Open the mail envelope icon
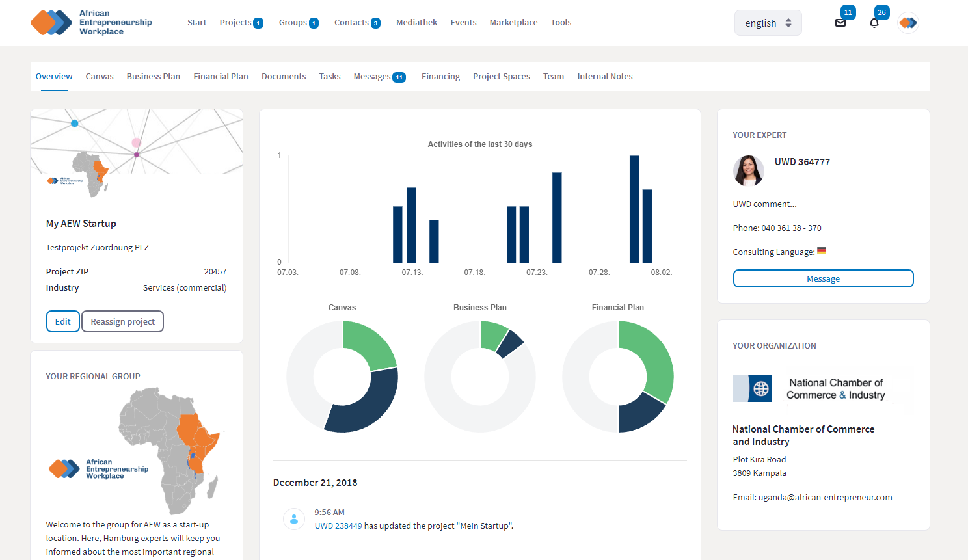Screen dimensions: 968x560 click(840, 23)
